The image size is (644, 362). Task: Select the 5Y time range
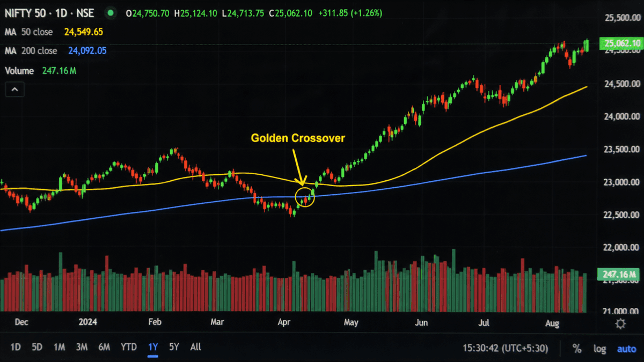(x=174, y=348)
